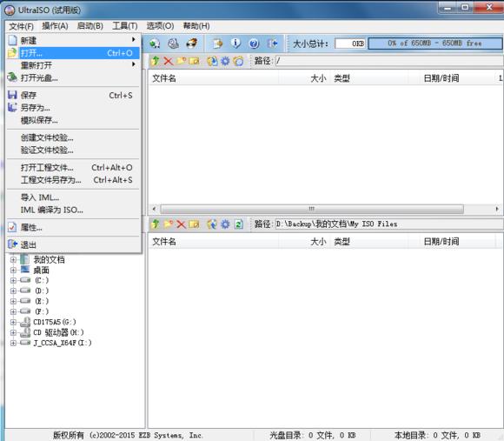
Task: Choose 打开光盘... menu entry
Action: (73, 77)
